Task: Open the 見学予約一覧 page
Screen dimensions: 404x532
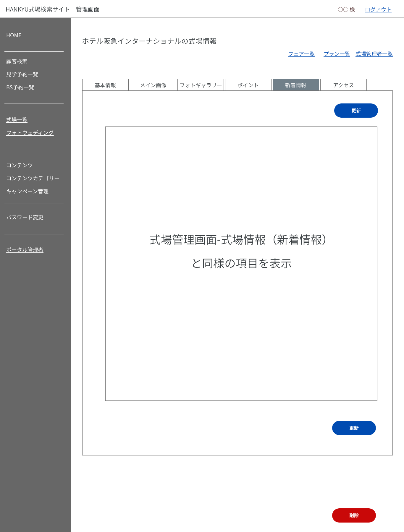Action: [x=22, y=74]
